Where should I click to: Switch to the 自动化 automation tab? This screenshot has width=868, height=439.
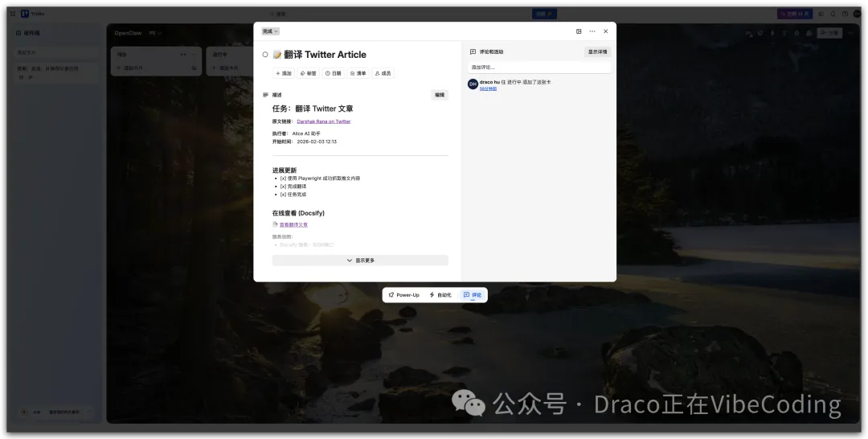pos(440,295)
